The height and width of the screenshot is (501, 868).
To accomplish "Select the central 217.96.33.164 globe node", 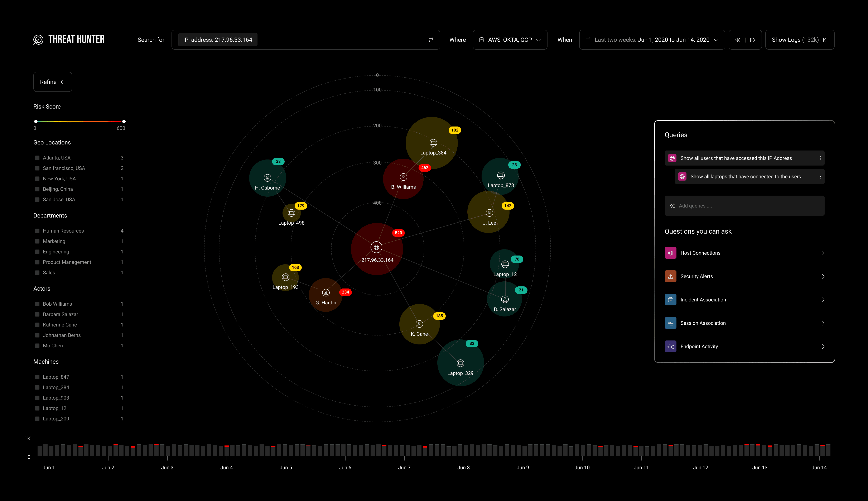I will point(376,247).
